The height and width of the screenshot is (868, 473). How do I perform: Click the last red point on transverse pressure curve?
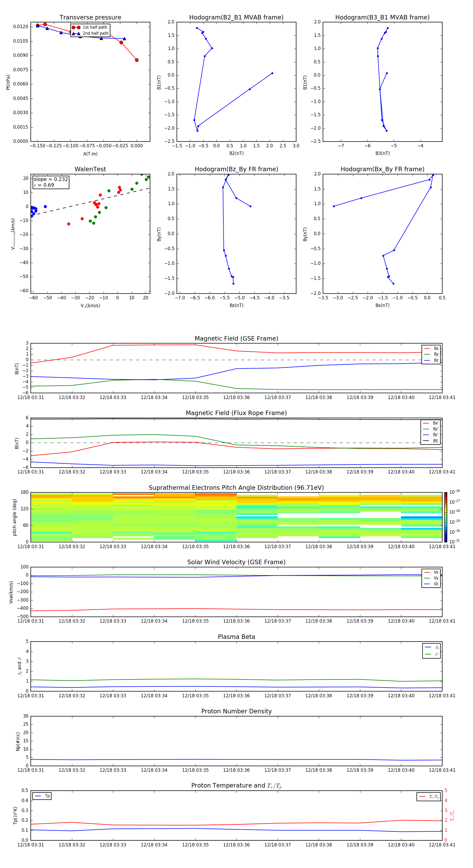(137, 60)
